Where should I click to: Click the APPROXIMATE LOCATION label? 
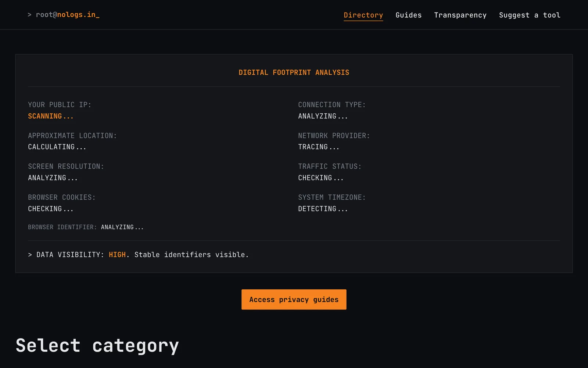72,135
